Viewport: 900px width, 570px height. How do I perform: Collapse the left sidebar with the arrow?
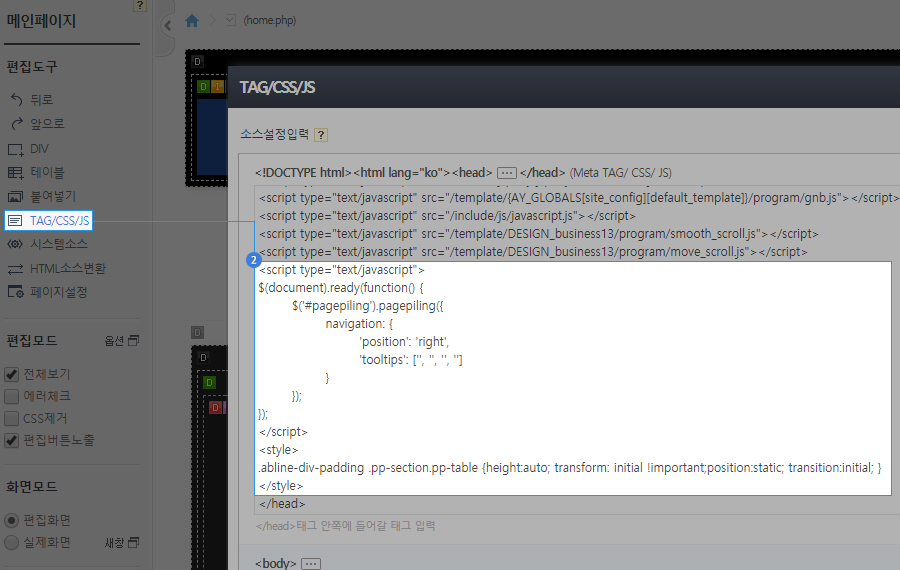167,26
